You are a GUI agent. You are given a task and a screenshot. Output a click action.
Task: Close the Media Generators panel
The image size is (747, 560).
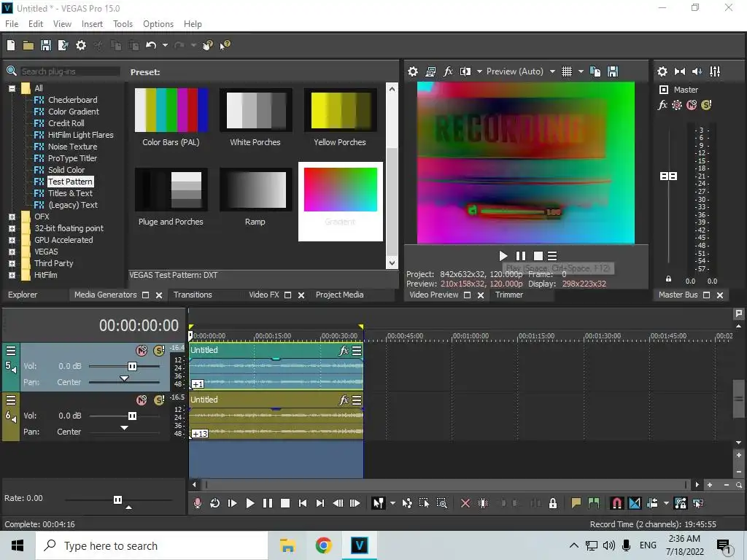point(159,295)
